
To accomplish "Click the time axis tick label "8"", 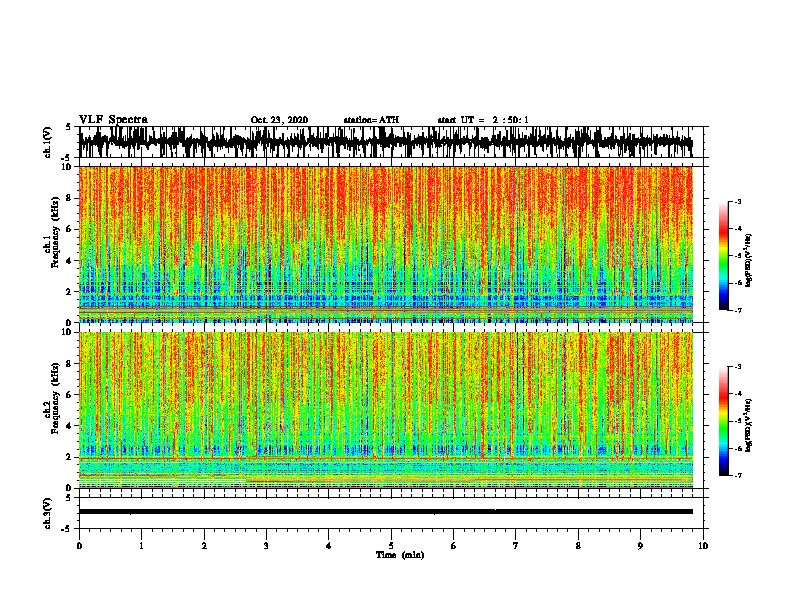I will tap(578, 546).
